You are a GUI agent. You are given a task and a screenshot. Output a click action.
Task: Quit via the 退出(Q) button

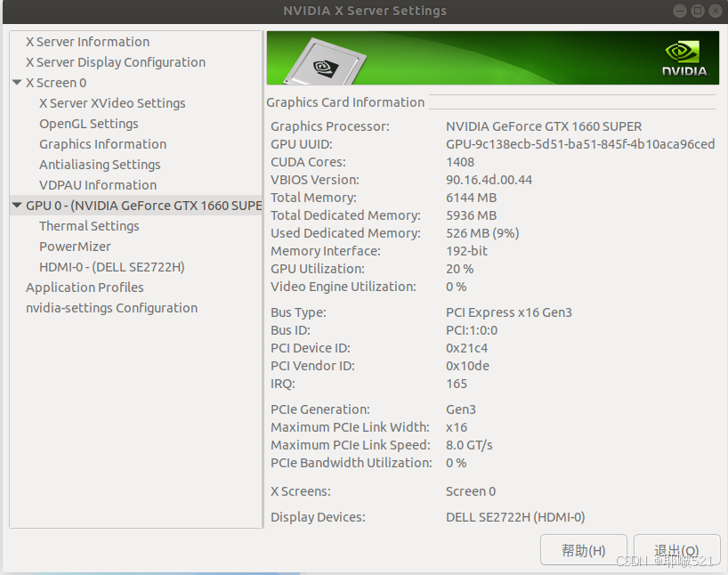(x=676, y=549)
